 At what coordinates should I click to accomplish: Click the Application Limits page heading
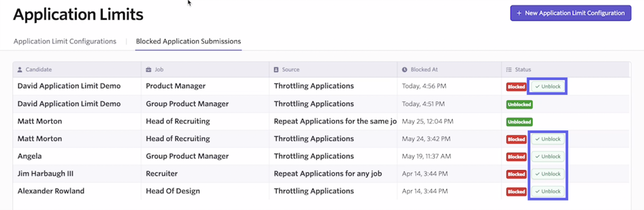click(78, 14)
